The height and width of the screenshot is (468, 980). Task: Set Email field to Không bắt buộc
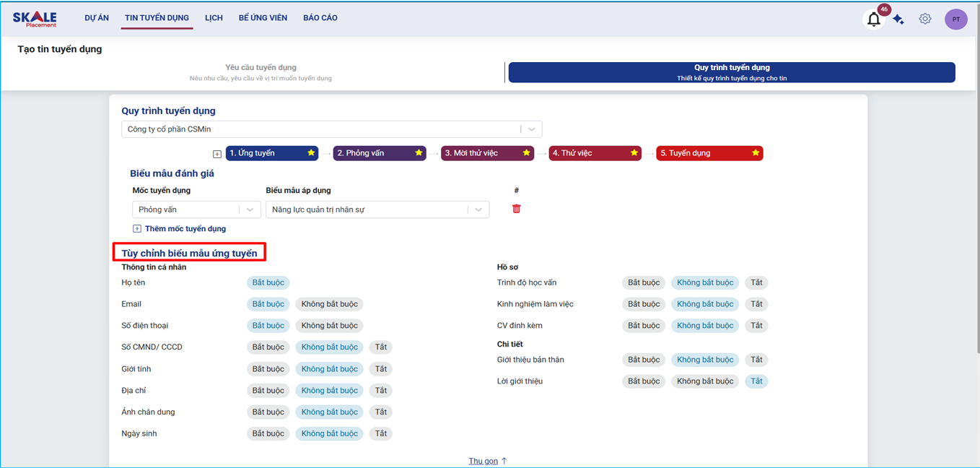pos(329,304)
